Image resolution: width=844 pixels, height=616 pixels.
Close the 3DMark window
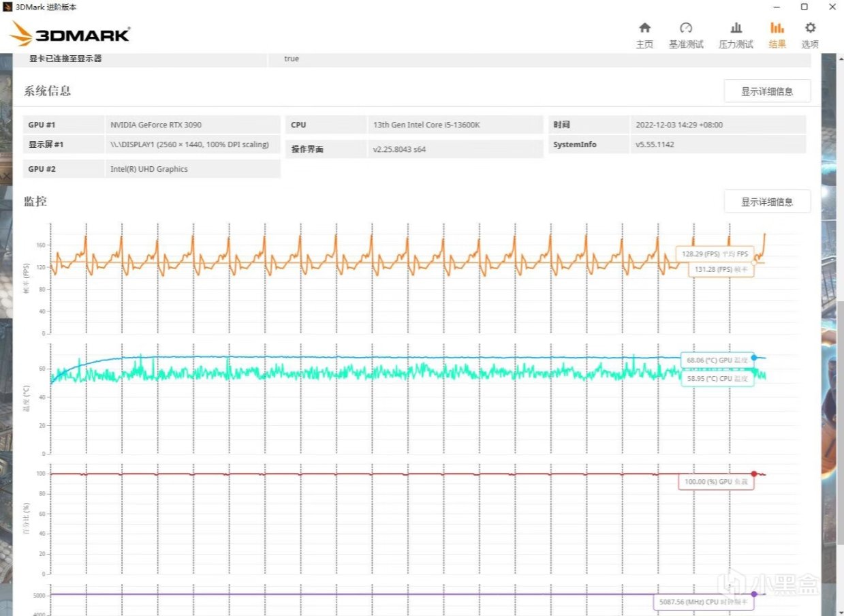(832, 7)
